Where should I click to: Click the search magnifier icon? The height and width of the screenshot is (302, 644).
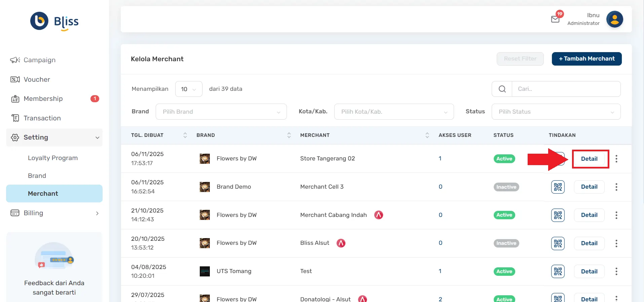(x=502, y=89)
